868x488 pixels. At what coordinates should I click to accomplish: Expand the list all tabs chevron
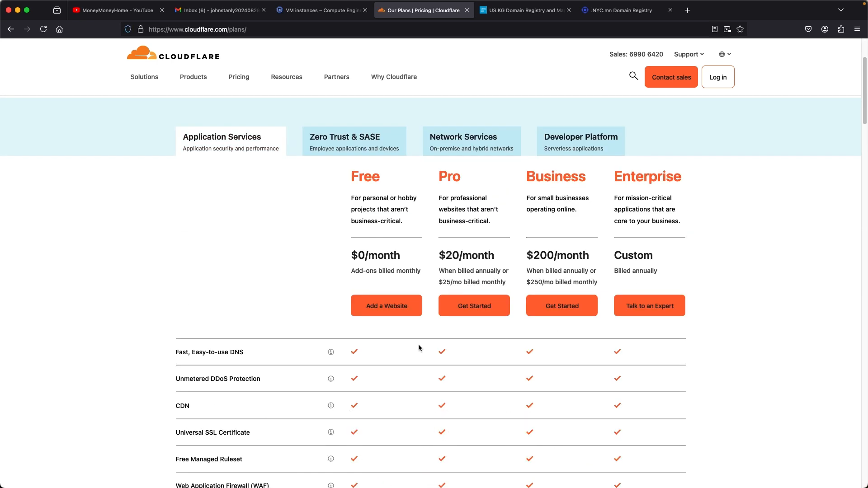point(841,10)
